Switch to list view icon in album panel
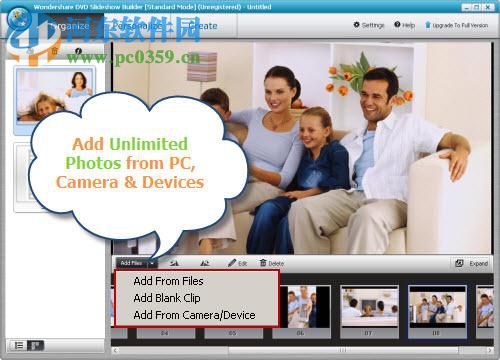Screen dimensions: 500x360 point(19,345)
